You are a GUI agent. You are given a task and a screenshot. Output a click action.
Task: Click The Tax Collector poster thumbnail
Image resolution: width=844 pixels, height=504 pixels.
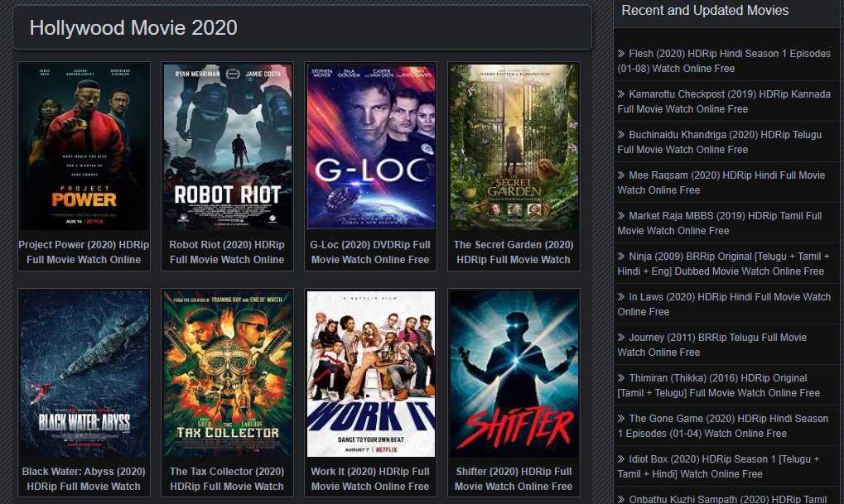pos(227,373)
